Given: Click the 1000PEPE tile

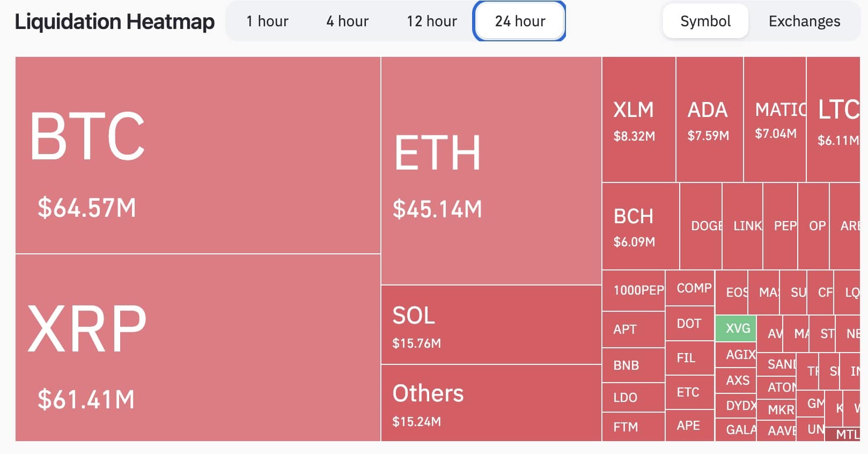Looking at the screenshot, I should 634,290.
